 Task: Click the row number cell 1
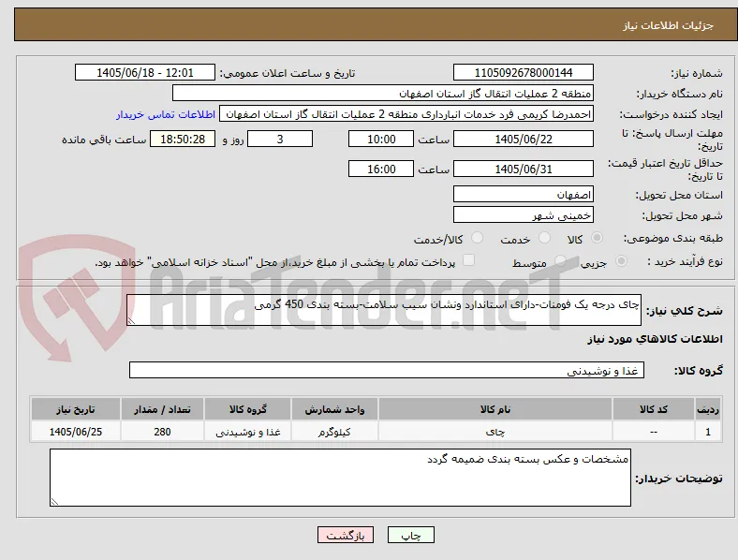[x=708, y=432]
